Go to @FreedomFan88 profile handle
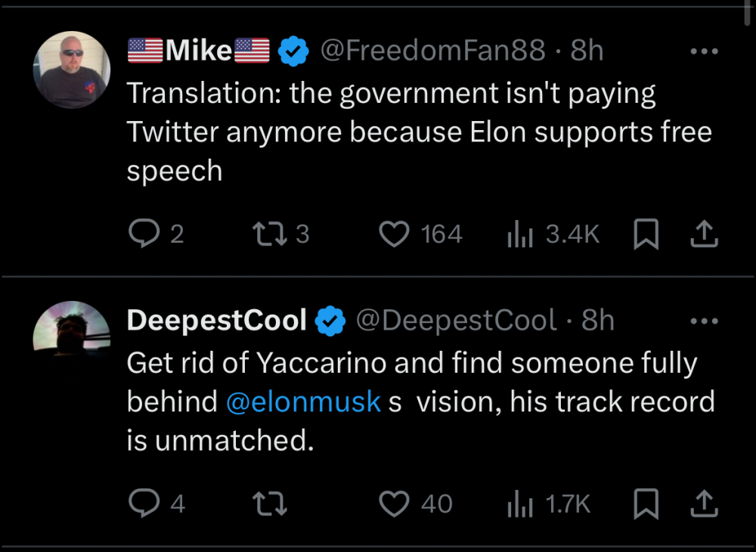 [x=432, y=51]
